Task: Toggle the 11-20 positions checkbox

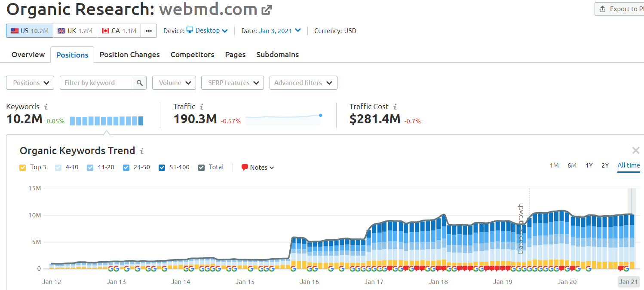Action: (x=90, y=168)
